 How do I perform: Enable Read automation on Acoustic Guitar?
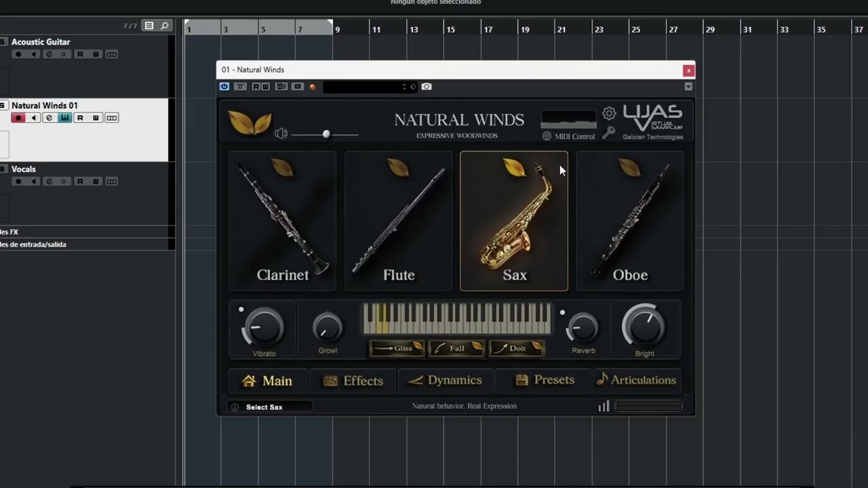click(80, 54)
